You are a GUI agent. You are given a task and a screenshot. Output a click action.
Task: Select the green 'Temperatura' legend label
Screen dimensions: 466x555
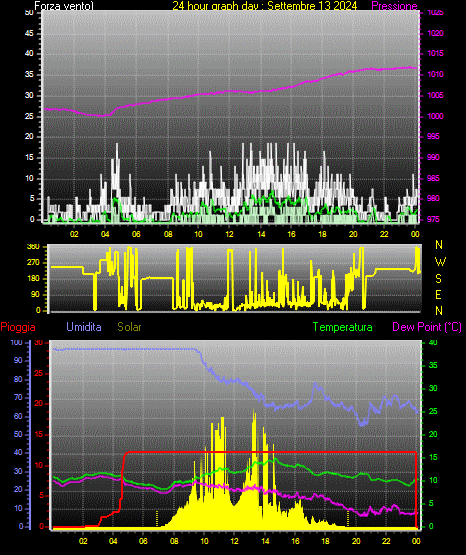click(343, 327)
